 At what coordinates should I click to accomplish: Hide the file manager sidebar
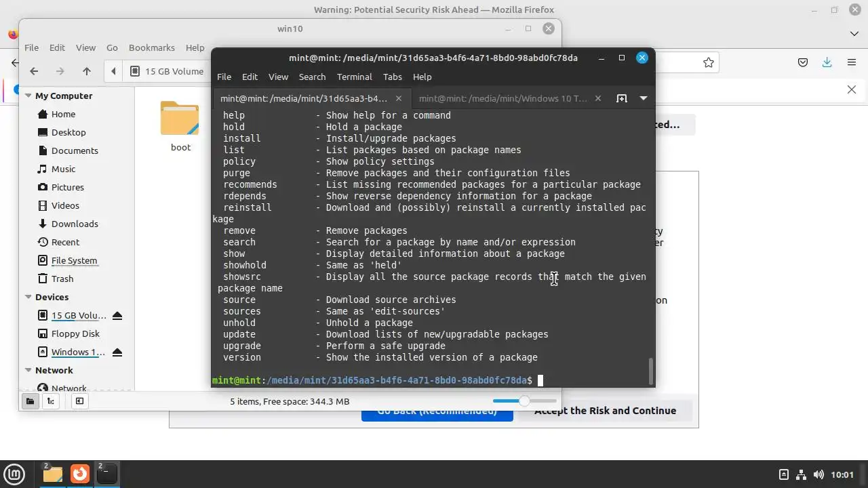tap(79, 401)
